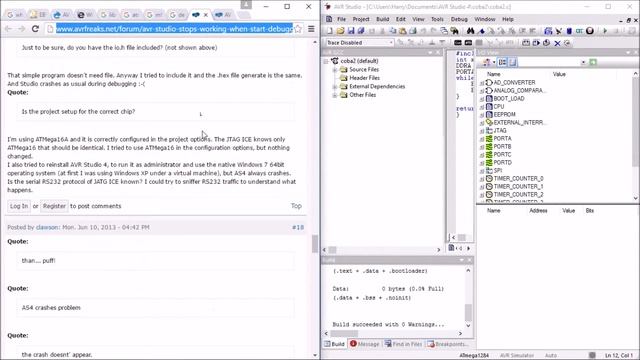Expand PORTB register group
This screenshot has width=640, height=360.
[482, 147]
